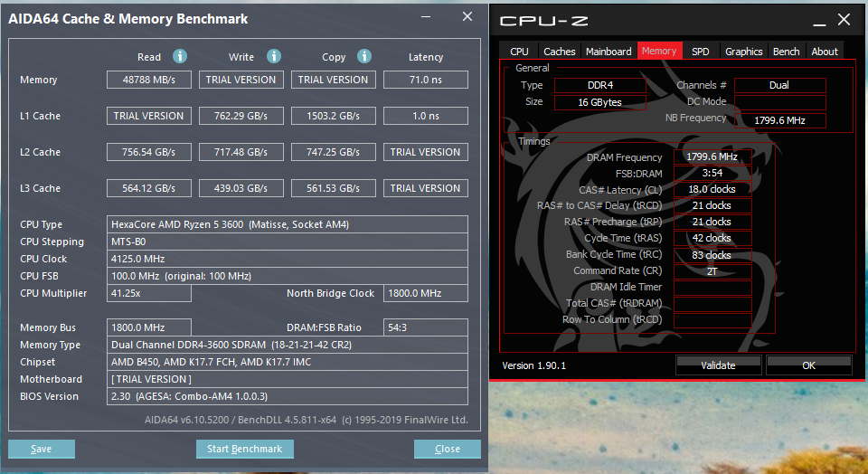Viewport: 868px width, 474px height.
Task: Click the DRAM Frequency value in CPU-Z Timings
Action: 712,156
